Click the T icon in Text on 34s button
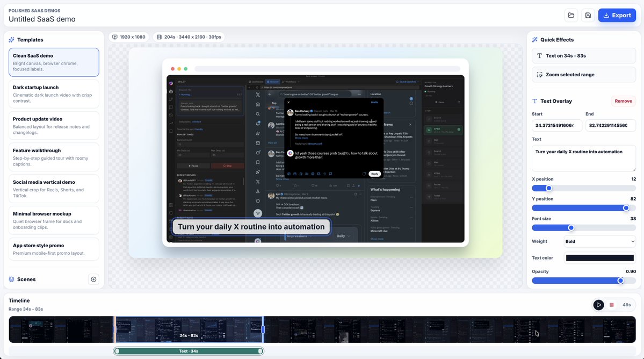 click(x=539, y=56)
